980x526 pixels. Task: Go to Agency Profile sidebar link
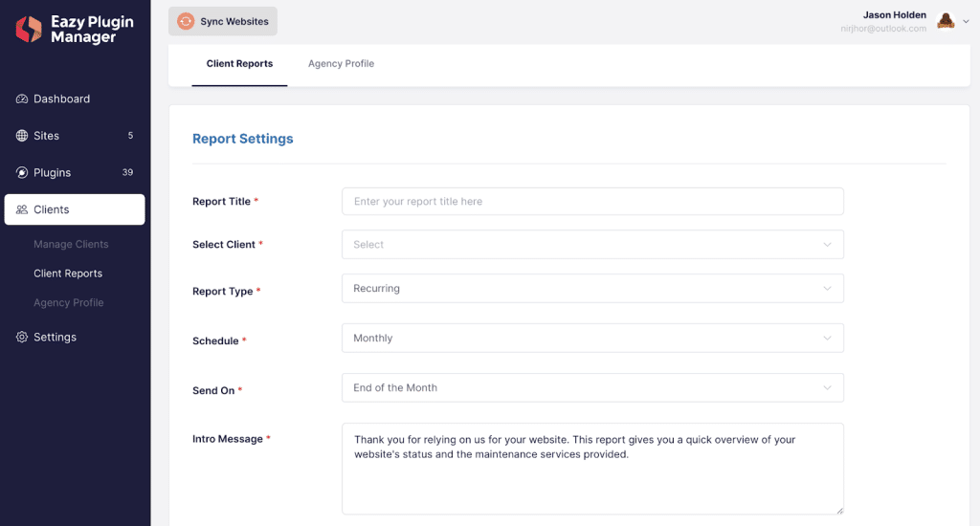[69, 302]
